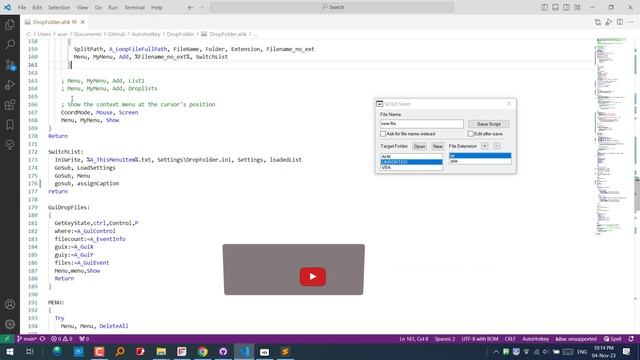Click the command center Search box
Screen dimensions: 640x360
pos(332,7)
